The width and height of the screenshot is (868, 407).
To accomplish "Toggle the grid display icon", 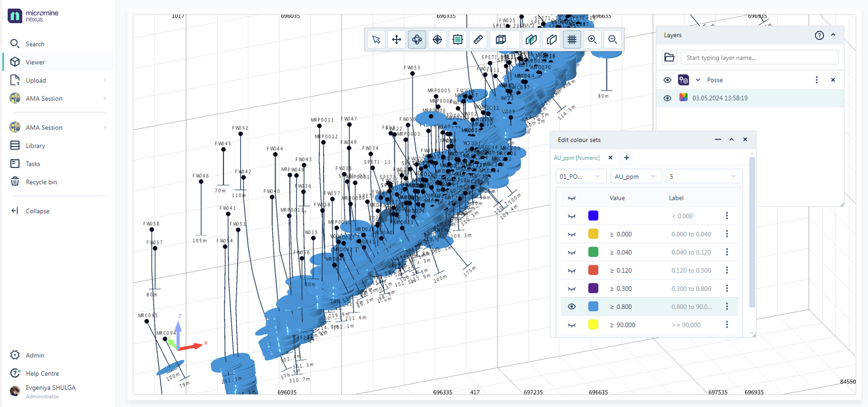I will [x=572, y=40].
